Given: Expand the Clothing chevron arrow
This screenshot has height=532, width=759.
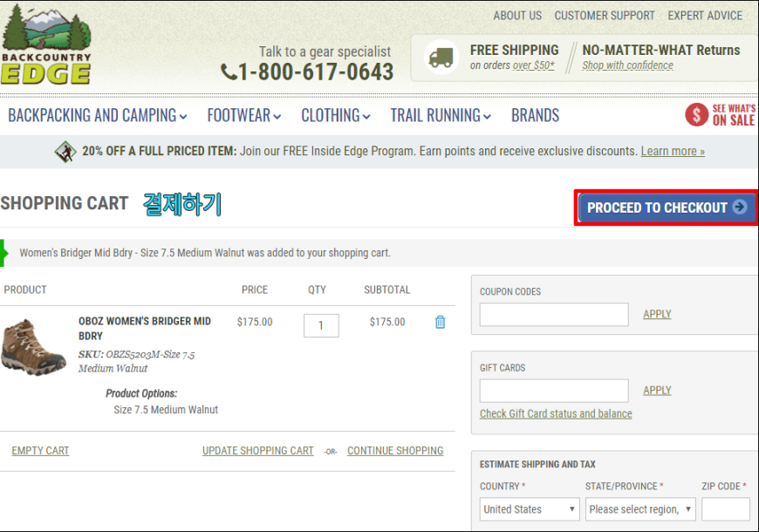Looking at the screenshot, I should click(x=366, y=117).
